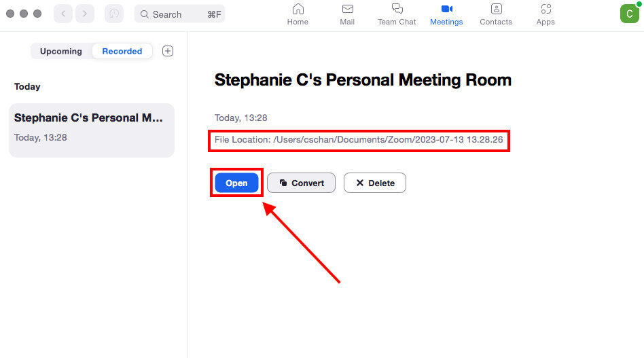Switch to the Upcoming tab

point(61,51)
